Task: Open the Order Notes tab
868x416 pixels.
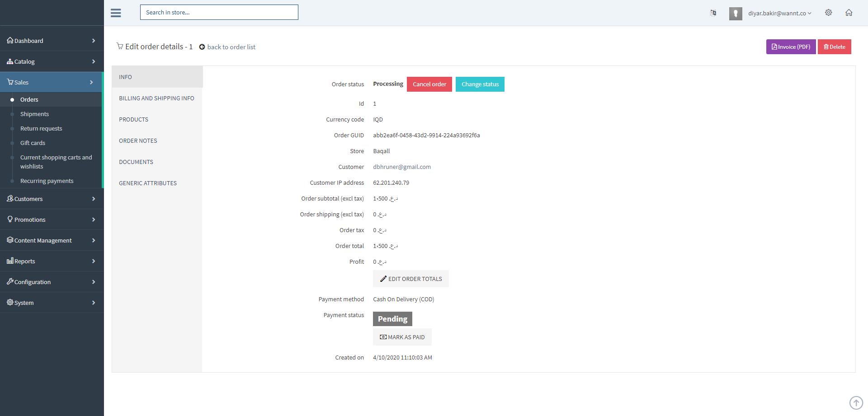Action: pyautogui.click(x=138, y=141)
